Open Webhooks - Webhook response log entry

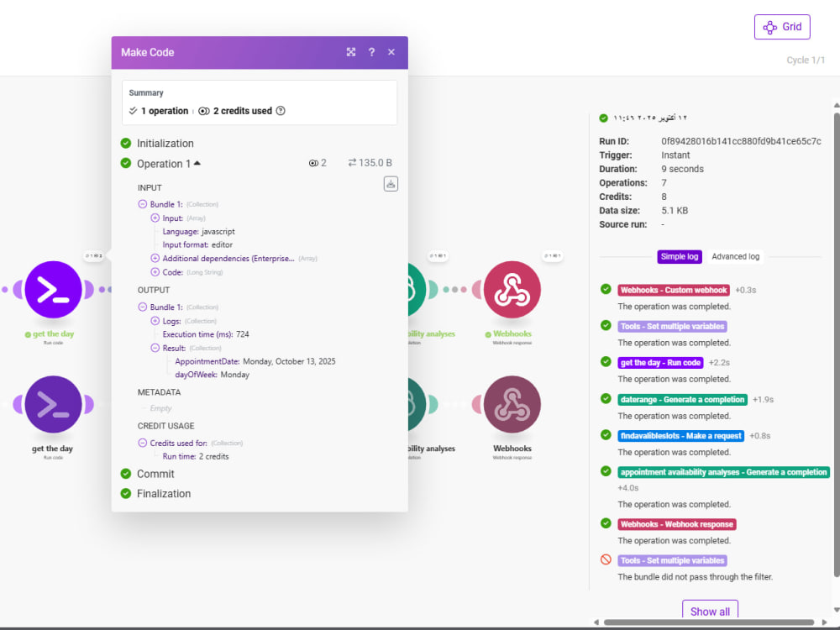676,524
